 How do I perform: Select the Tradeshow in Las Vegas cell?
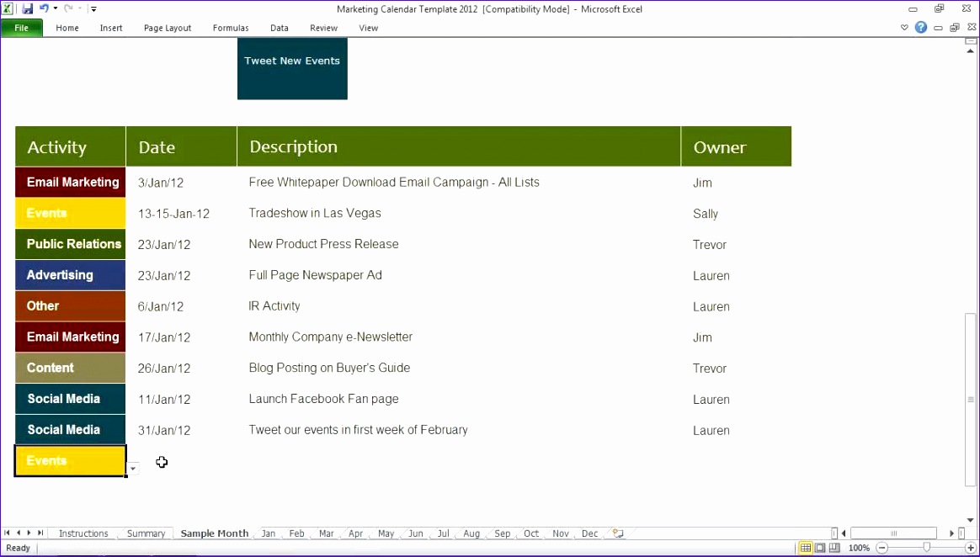315,214
